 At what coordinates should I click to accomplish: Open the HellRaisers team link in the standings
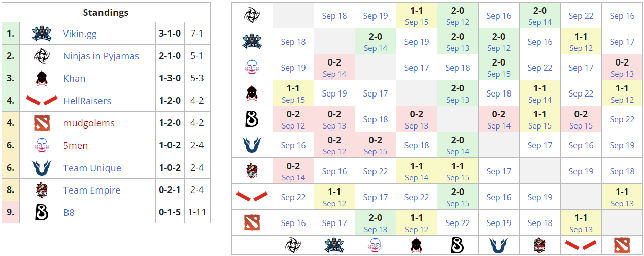87,101
